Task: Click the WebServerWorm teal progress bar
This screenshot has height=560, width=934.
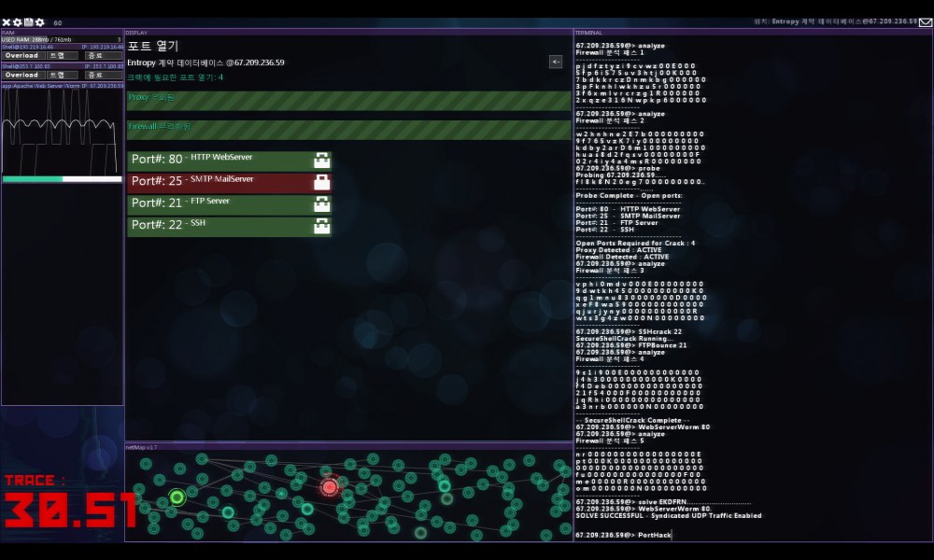Action: pyautogui.click(x=62, y=179)
